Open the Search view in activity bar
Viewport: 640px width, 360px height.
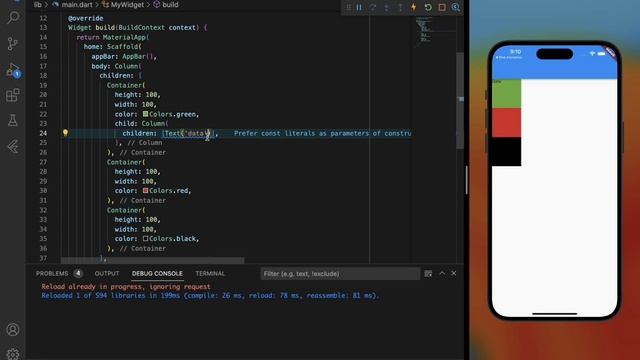click(x=13, y=17)
